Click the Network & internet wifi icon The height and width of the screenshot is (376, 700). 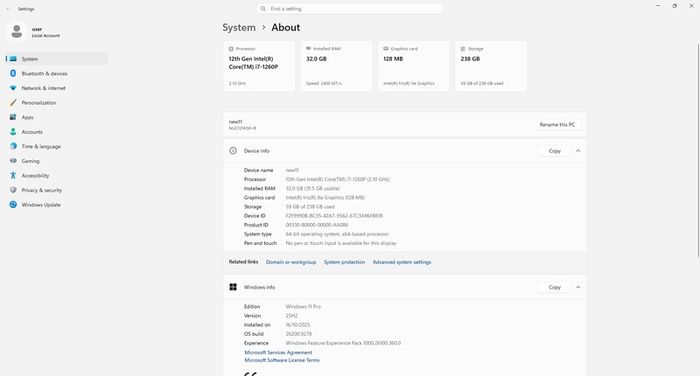pyautogui.click(x=13, y=88)
